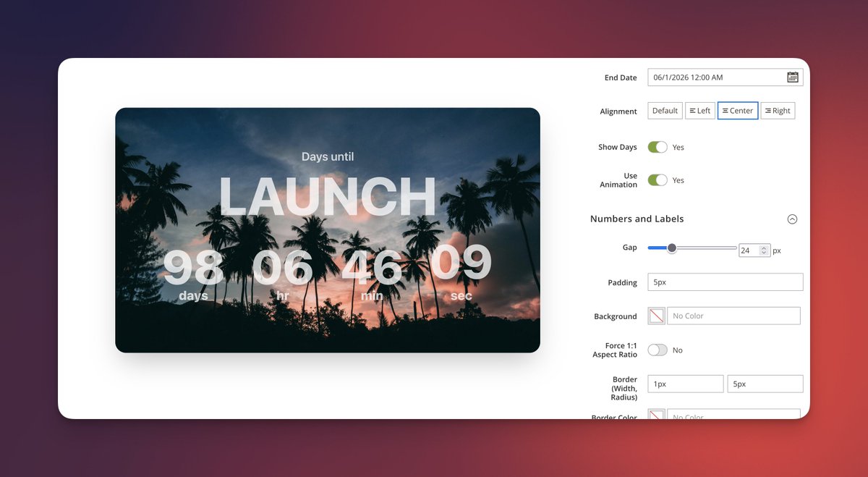This screenshot has width=868, height=477.
Task: Open the End Date calendar picker icon
Action: click(x=792, y=77)
